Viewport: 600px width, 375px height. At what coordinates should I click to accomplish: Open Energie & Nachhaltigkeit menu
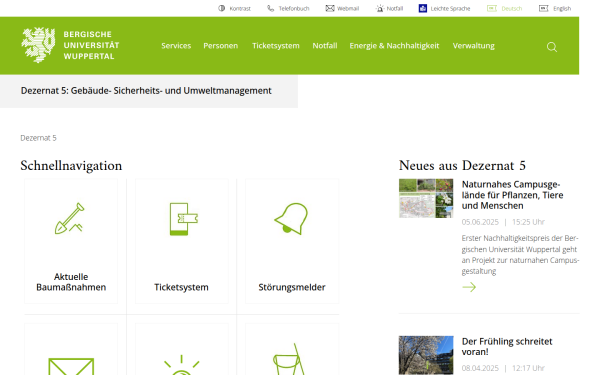tap(394, 46)
